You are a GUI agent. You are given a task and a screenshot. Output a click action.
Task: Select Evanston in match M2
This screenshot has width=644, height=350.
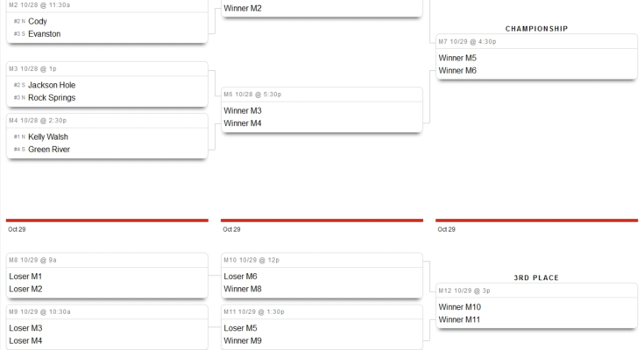click(44, 34)
